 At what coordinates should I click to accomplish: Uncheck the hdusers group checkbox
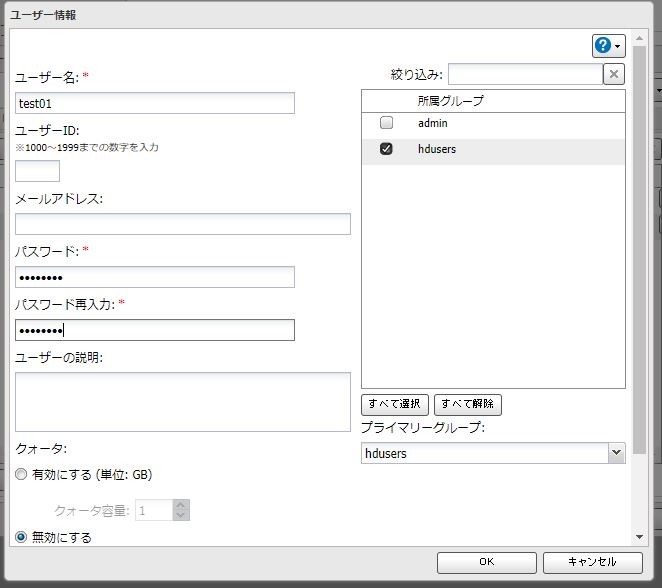(386, 149)
